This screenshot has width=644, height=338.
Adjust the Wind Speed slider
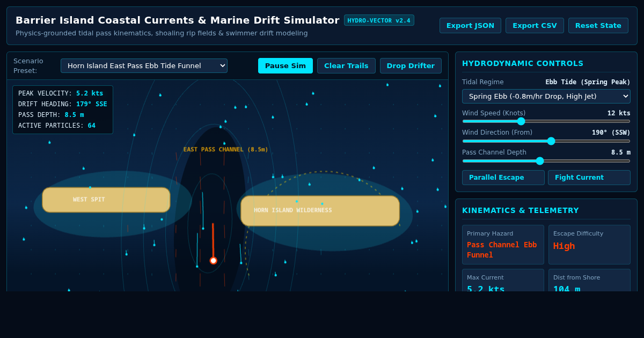point(546,121)
